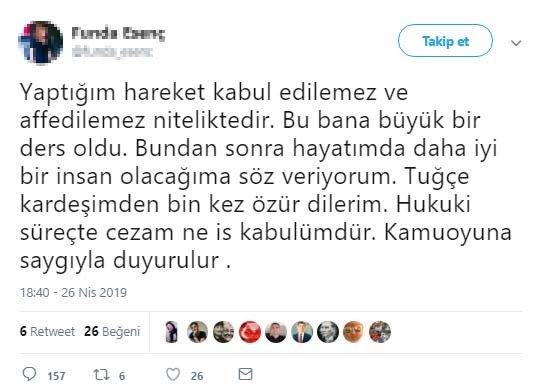
Task: Click the retweet count 6 beside arrows
Action: pos(122,376)
